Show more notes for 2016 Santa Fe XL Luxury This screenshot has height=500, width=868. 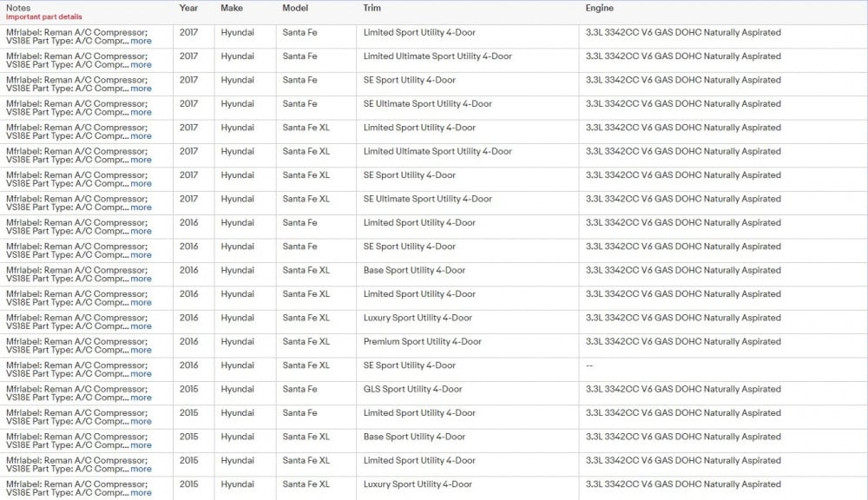point(141,327)
